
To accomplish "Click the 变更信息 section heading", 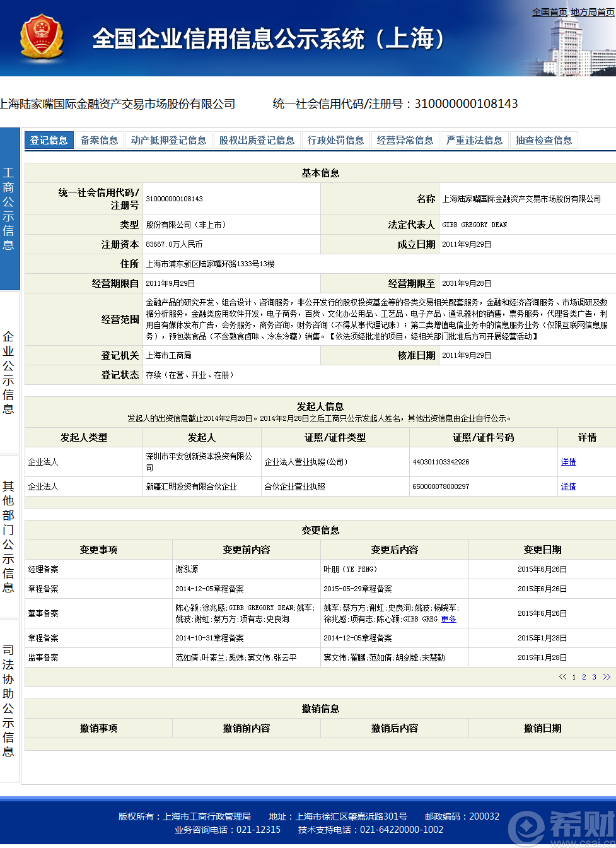I will point(320,530).
